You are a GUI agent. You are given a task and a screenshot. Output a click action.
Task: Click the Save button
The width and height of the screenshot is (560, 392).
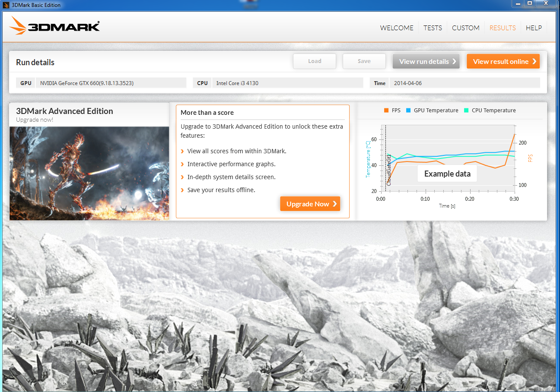coord(364,61)
